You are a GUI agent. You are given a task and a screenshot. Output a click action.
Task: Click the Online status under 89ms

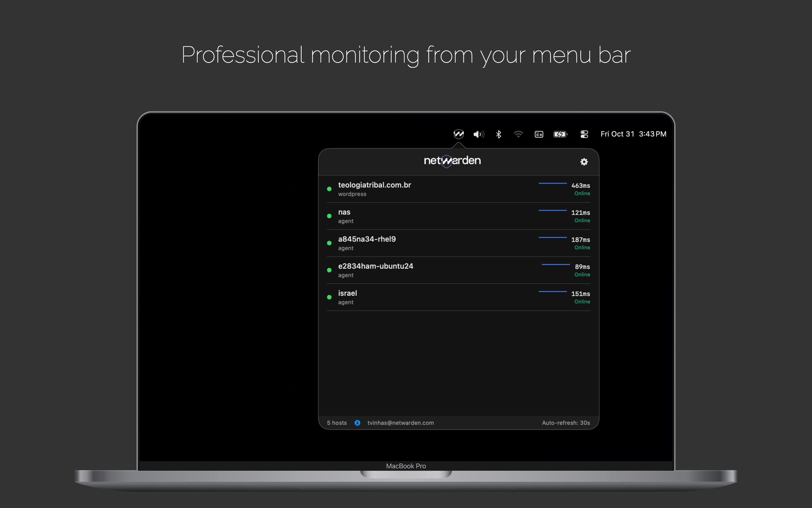(x=582, y=275)
